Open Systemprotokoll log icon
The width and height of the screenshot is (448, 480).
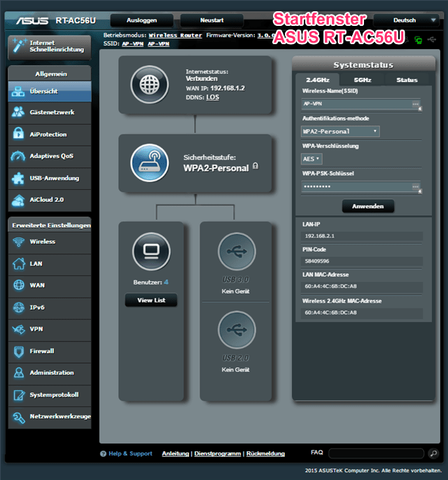(19, 395)
